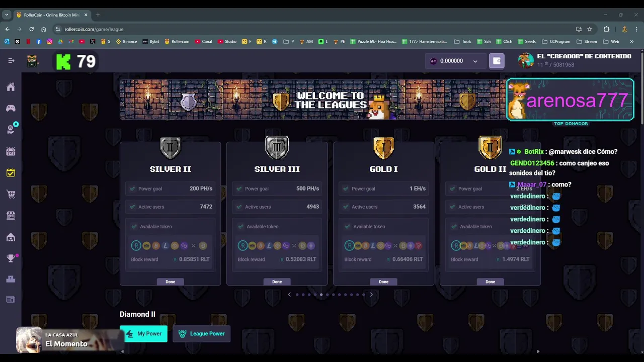Screen dimensions: 644x362
Task: Select the yellow calendar-check sidebar icon
Action: [11, 172]
